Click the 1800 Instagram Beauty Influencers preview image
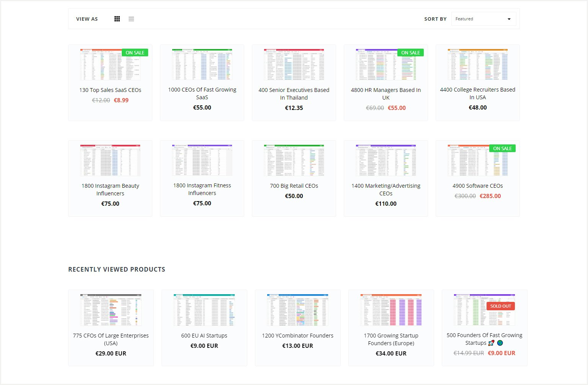 pyautogui.click(x=110, y=160)
